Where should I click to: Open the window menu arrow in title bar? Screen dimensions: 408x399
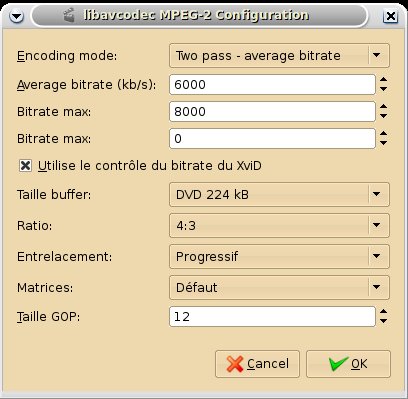point(16,16)
